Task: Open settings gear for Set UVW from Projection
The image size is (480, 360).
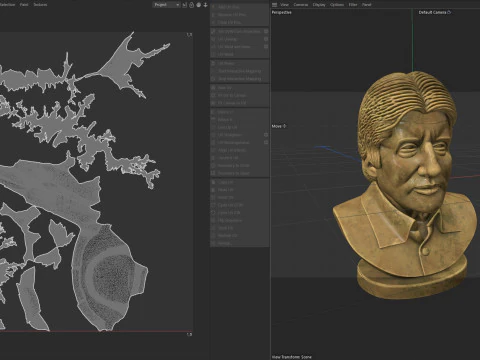Action: 266,31
